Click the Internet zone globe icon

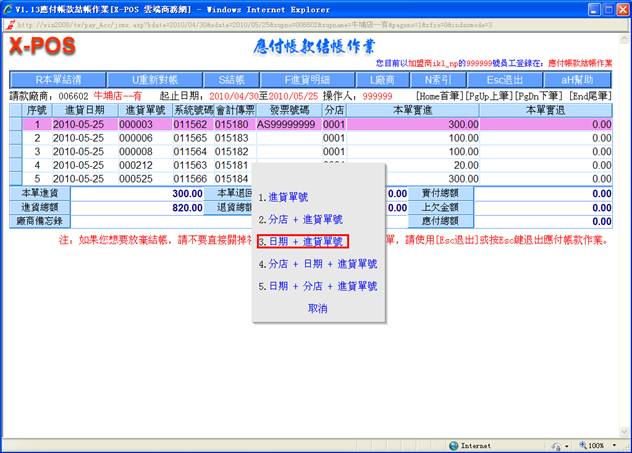pos(453,445)
